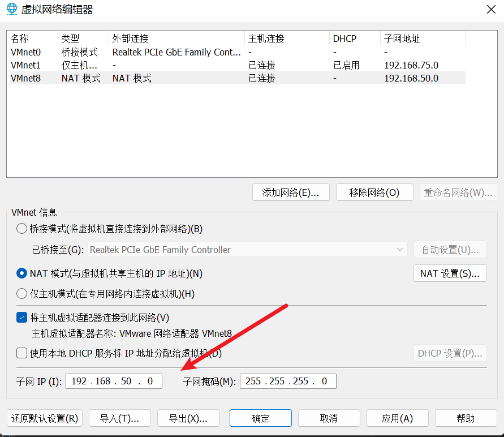Click the 子网地址 column header
Image resolution: width=504 pixels, height=437 pixels.
(402, 38)
